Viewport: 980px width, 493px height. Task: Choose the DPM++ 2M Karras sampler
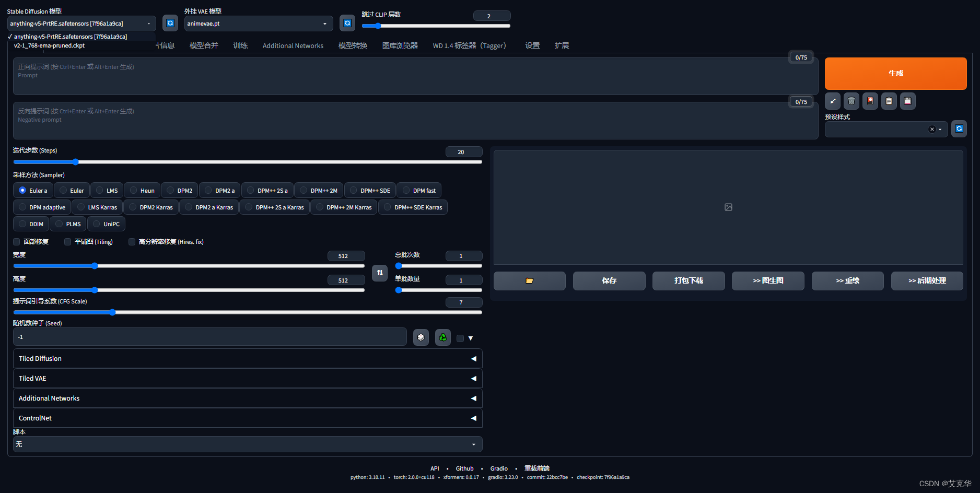(x=344, y=207)
